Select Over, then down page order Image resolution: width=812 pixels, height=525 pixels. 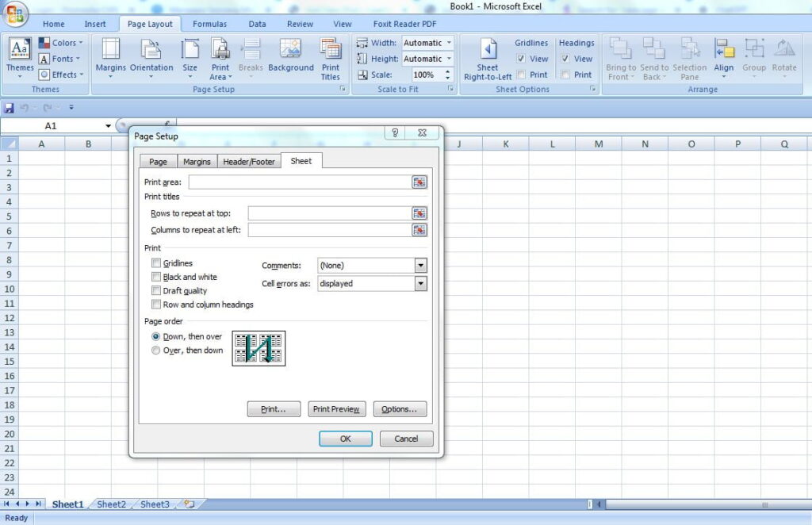pos(155,351)
